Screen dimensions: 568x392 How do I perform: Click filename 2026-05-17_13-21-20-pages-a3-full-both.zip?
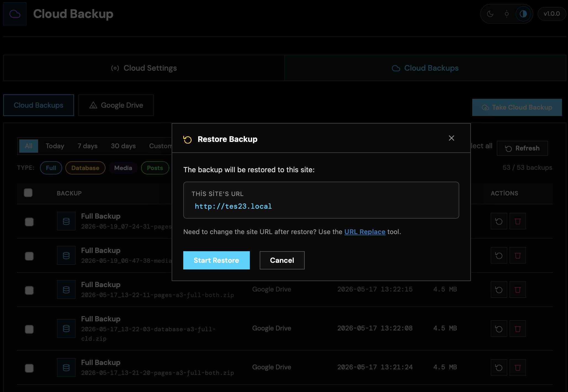coord(158,373)
